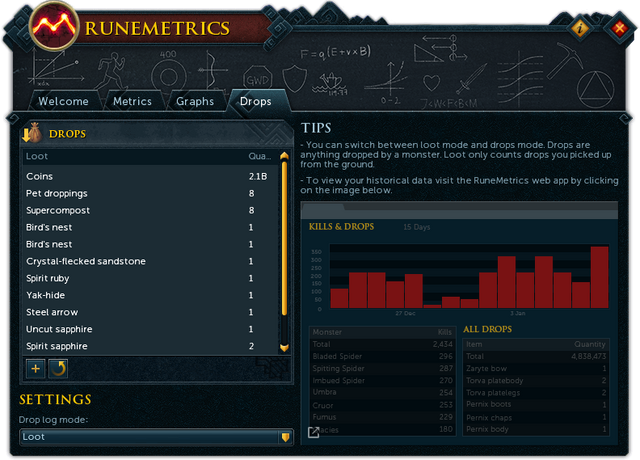
Task: Select the Spirit ruby row
Action: click(150, 278)
